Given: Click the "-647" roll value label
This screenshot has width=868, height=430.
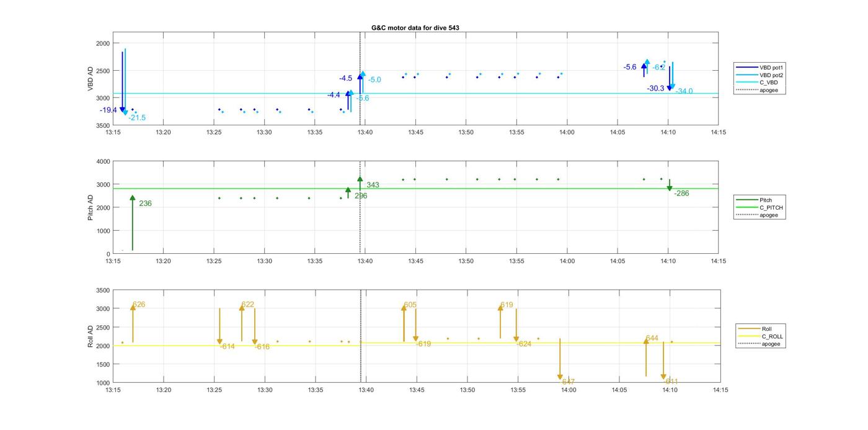Looking at the screenshot, I should pos(567,382).
